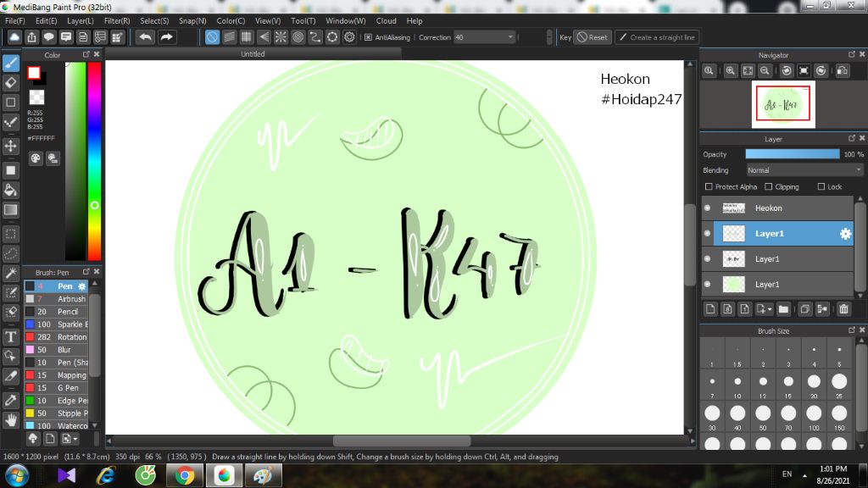The image size is (868, 488).
Task: Zoom out in the Navigator panel
Action: coord(765,71)
